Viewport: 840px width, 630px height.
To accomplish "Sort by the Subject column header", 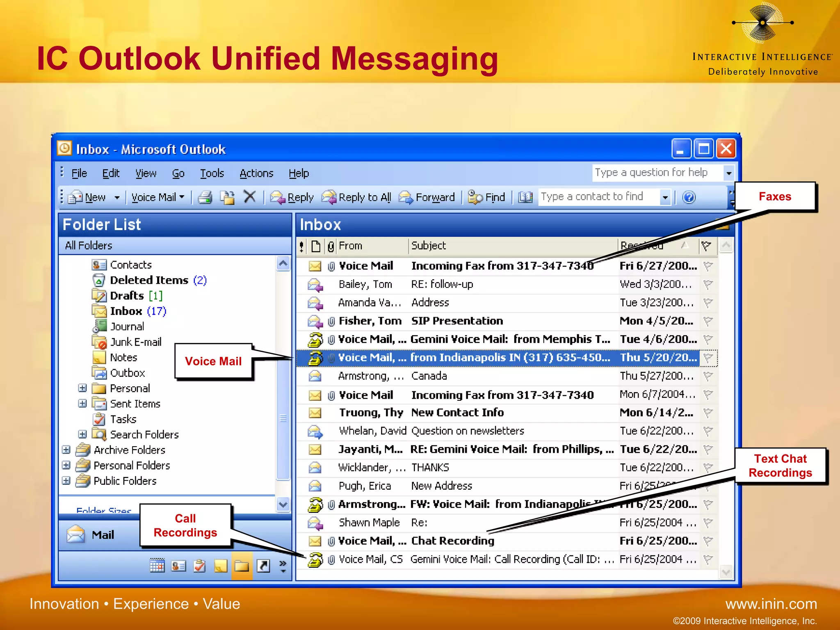I will click(x=513, y=246).
